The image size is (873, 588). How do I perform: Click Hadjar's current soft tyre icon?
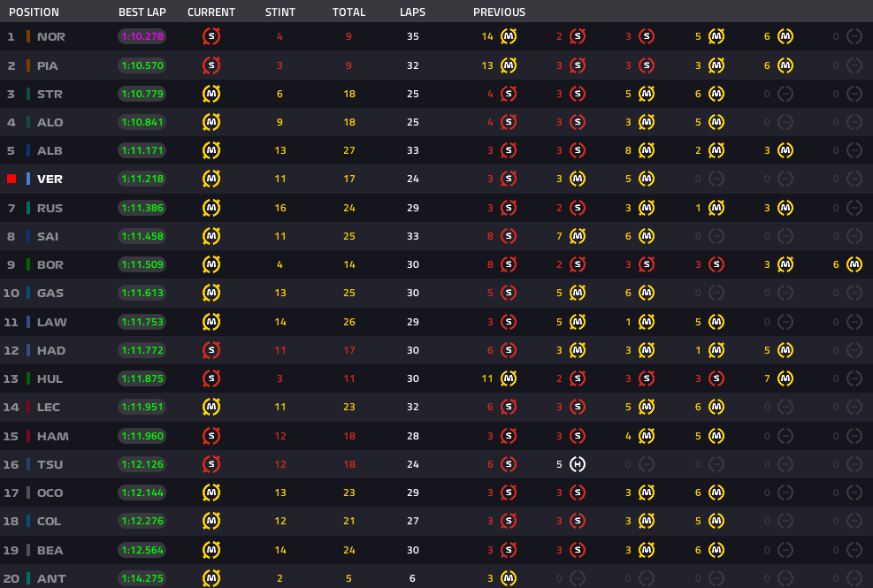tap(211, 350)
